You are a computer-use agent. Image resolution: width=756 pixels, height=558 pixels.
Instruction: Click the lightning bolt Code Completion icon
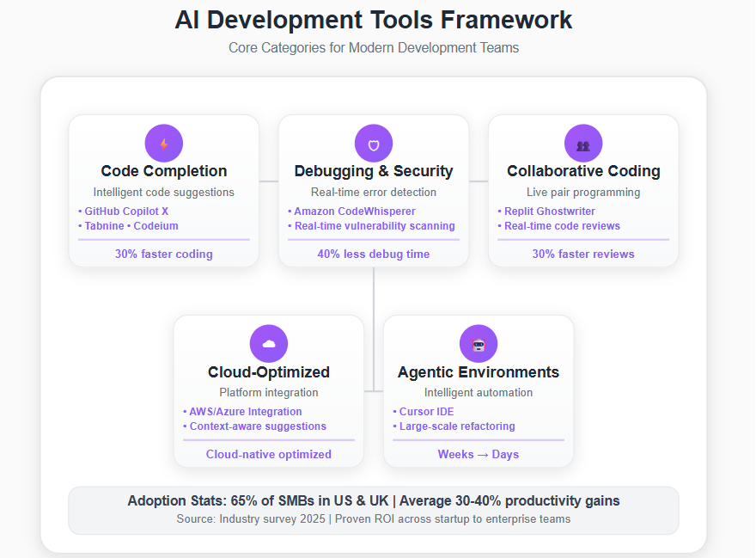tap(164, 144)
